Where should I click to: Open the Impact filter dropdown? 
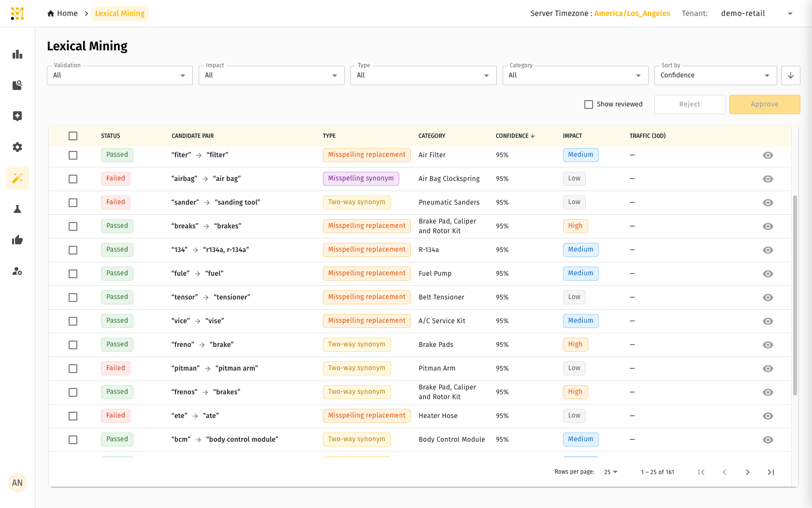click(x=272, y=75)
